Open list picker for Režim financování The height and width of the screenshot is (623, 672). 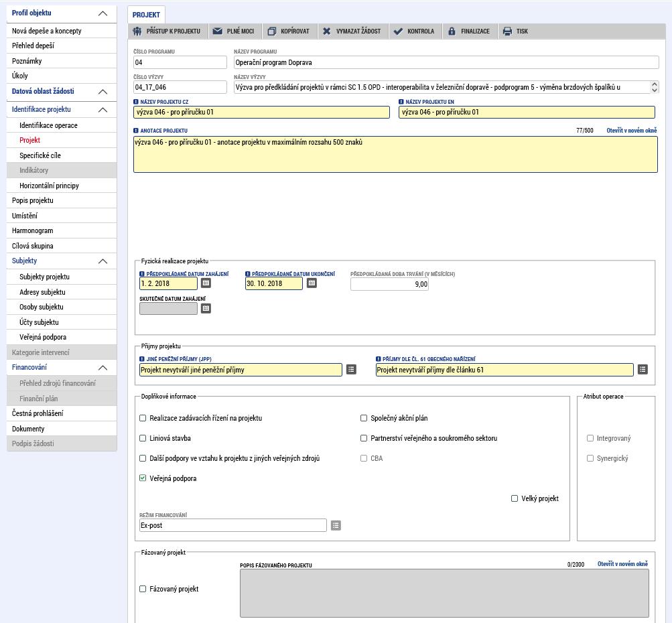click(x=336, y=525)
